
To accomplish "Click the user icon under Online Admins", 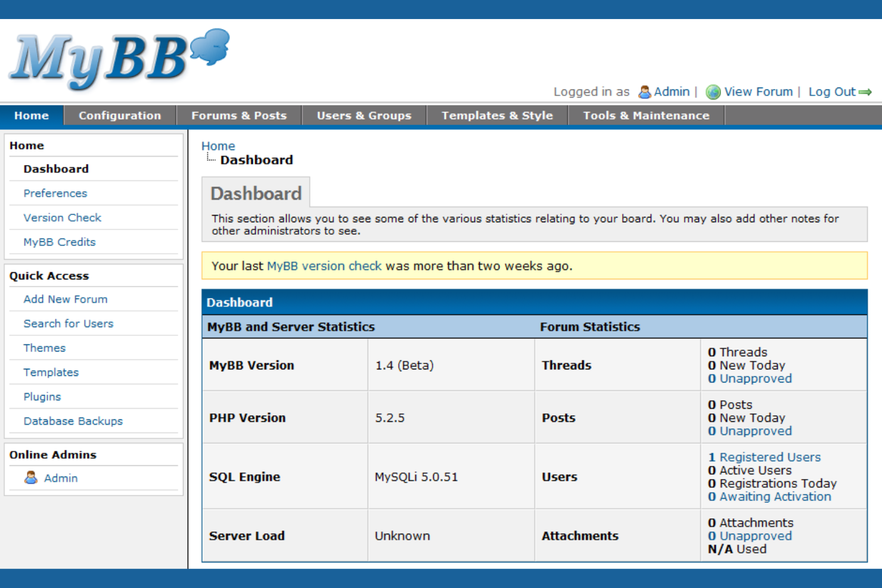I will 31,478.
